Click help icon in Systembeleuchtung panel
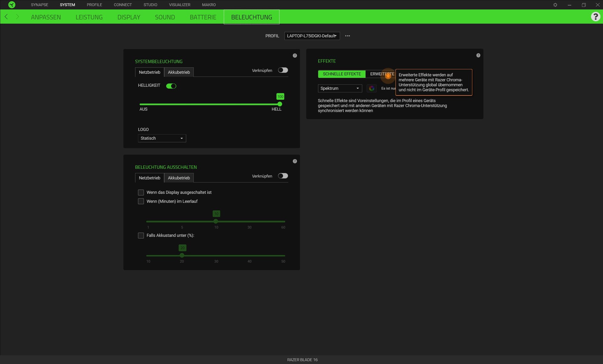Viewport: 603px width, 364px height. tap(295, 56)
